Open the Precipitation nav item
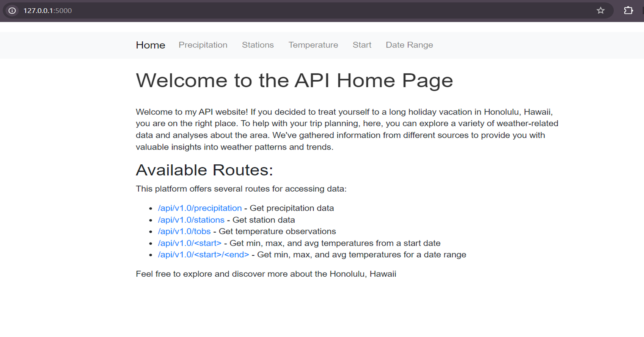 203,45
